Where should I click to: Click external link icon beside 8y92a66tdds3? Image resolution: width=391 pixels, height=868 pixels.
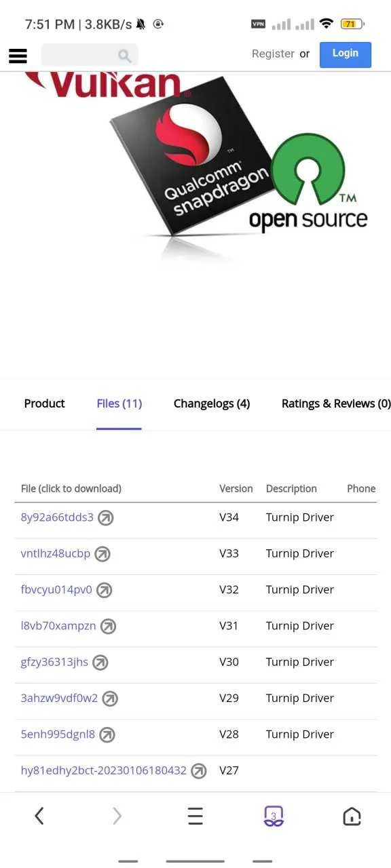click(105, 518)
